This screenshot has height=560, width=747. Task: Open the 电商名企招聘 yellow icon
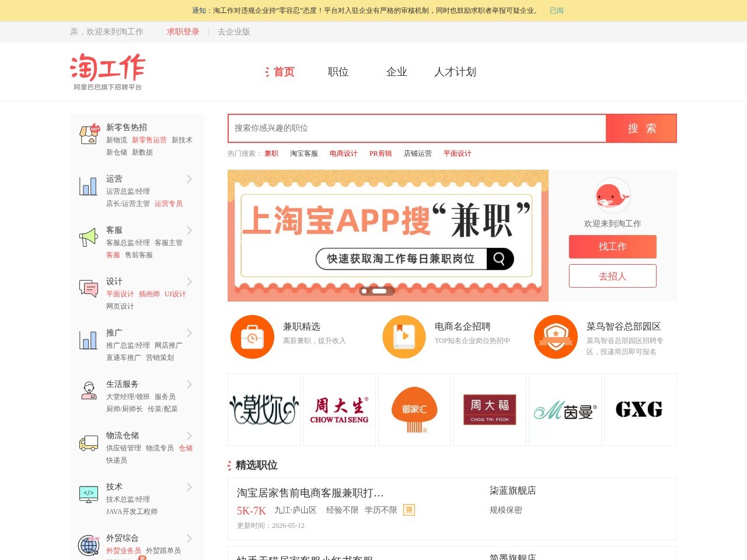(404, 337)
